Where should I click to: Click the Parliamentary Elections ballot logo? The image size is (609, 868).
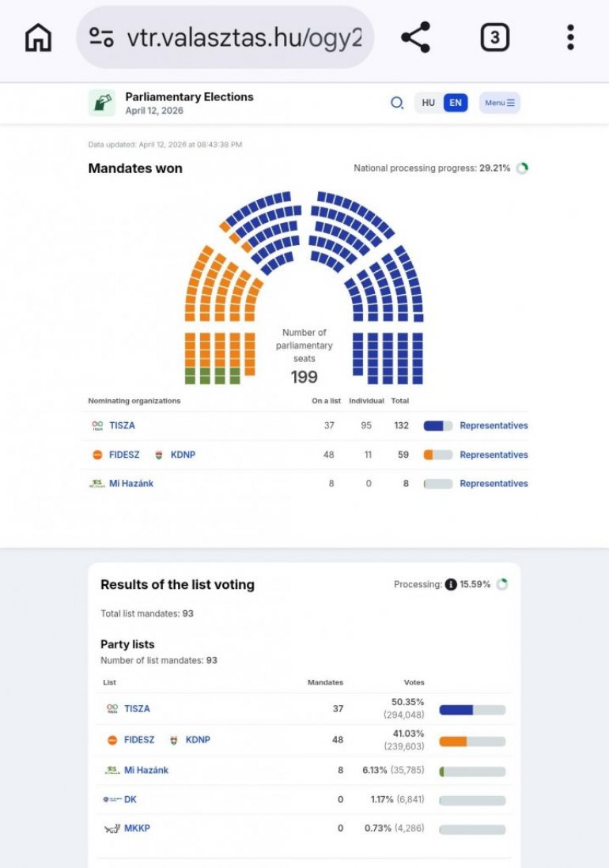tap(102, 103)
